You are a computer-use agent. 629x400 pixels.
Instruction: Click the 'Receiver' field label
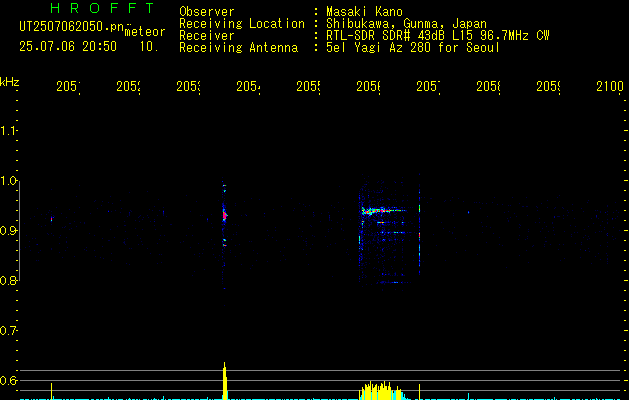[207, 36]
